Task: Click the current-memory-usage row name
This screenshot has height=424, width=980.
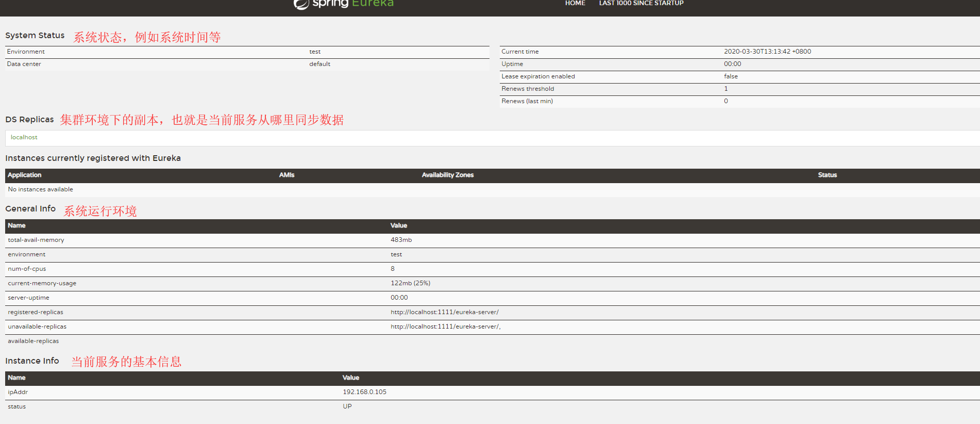Action: [42, 283]
